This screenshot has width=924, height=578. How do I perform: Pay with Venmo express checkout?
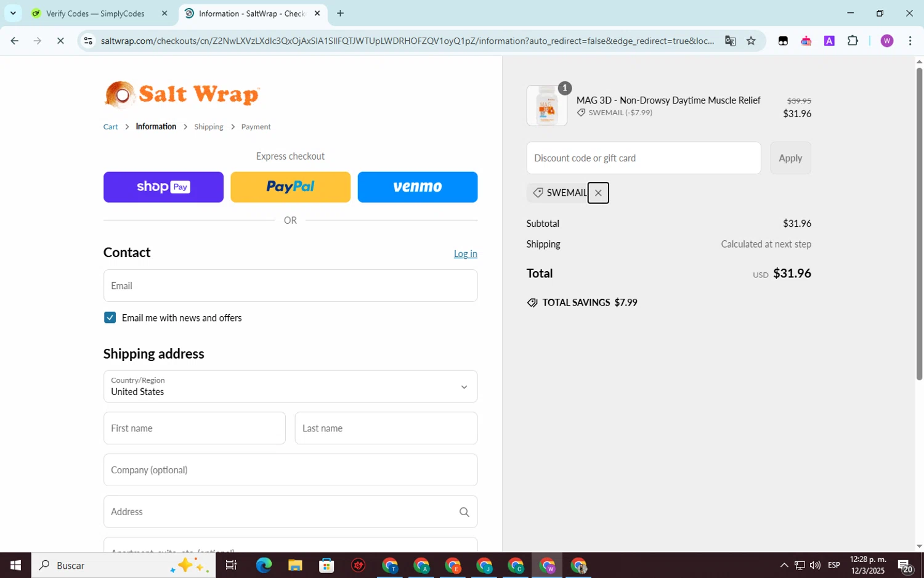tap(418, 187)
